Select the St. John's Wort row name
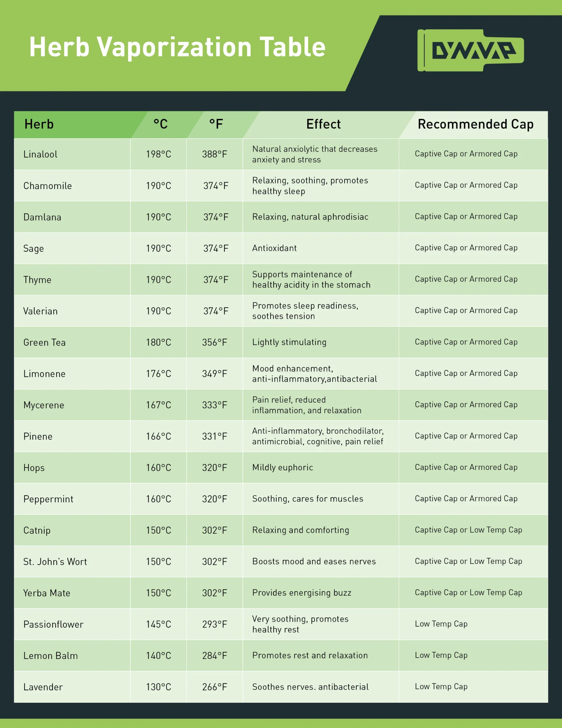562x728 pixels. pos(55,562)
